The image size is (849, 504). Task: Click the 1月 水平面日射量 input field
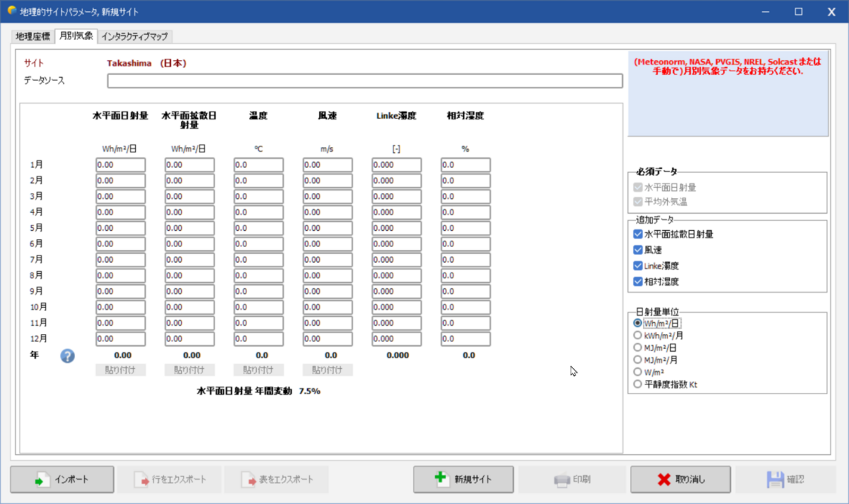(x=120, y=165)
